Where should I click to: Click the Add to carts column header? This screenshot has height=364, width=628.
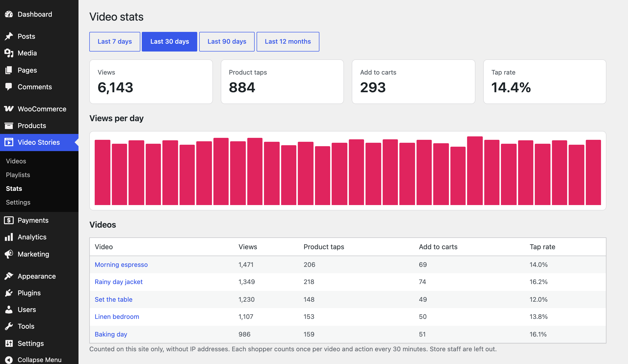pos(438,247)
